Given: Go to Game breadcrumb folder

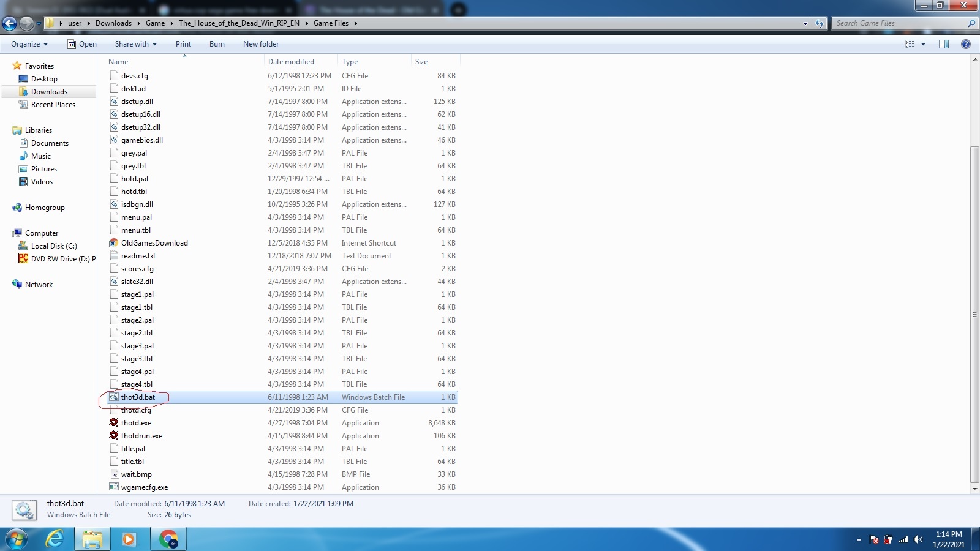Looking at the screenshot, I should pyautogui.click(x=155, y=23).
